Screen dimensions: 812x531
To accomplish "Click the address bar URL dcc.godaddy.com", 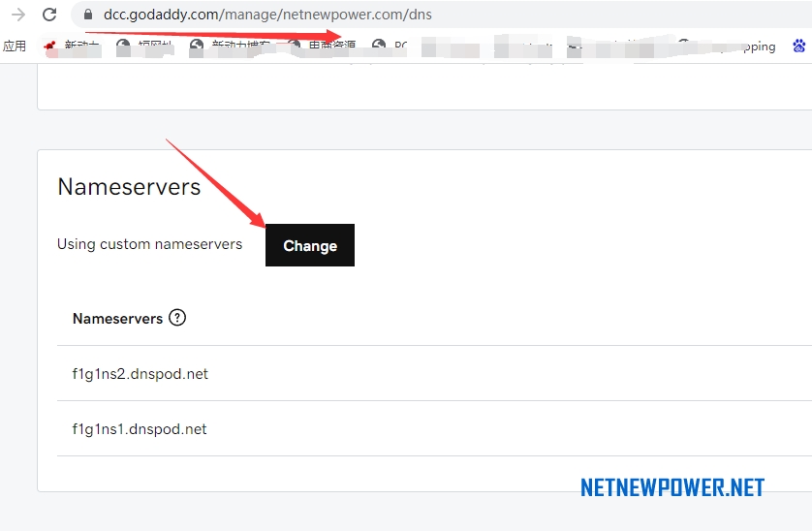I will point(267,15).
